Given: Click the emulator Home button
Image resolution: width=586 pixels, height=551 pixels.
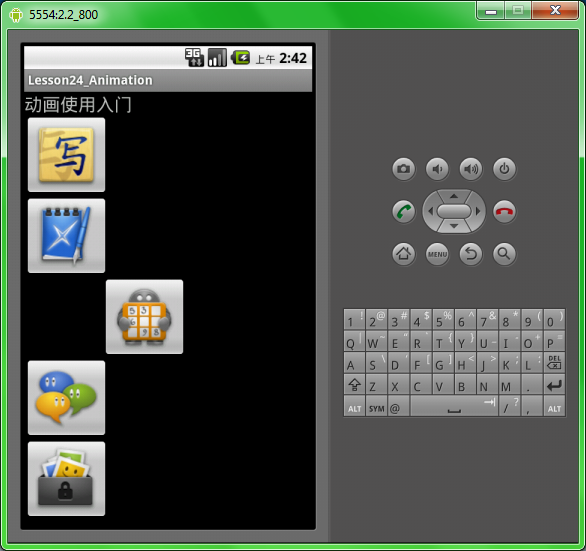Looking at the screenshot, I should pyautogui.click(x=404, y=254).
